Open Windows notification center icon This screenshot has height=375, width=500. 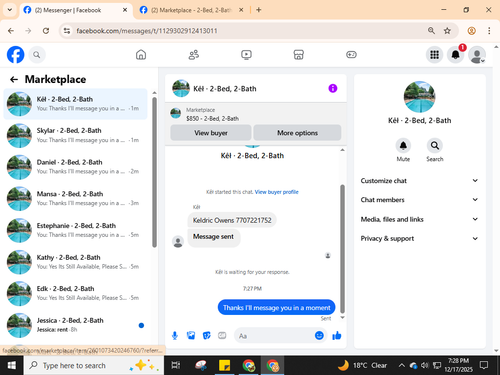coord(484,365)
